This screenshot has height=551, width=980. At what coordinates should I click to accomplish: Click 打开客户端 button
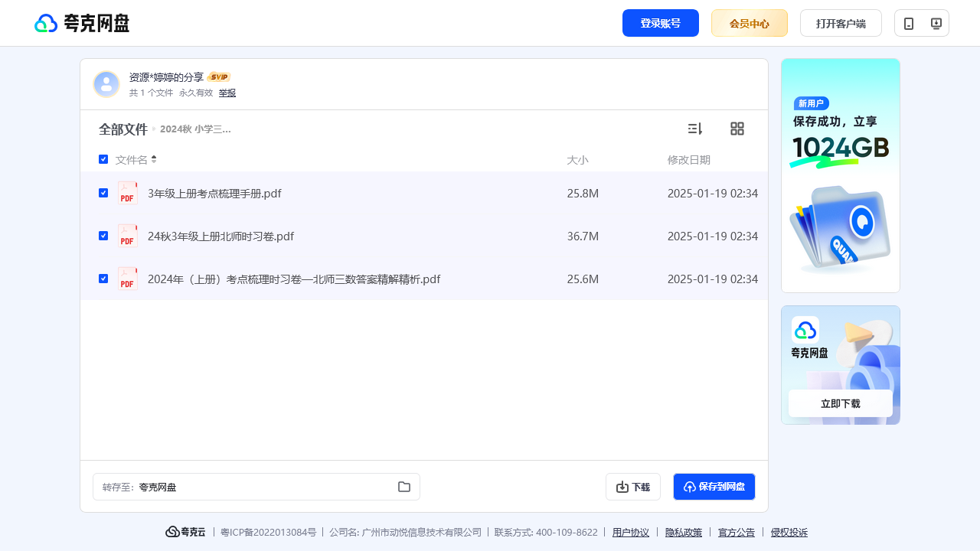(x=841, y=23)
